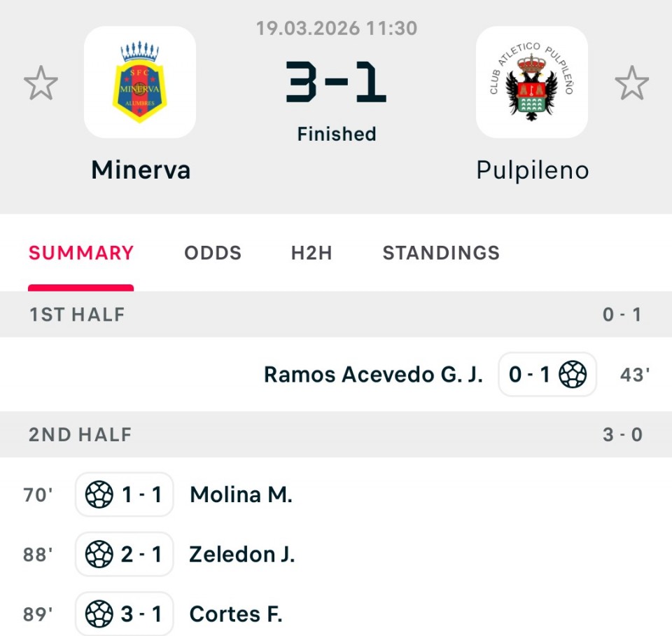Favorite Pulpileno with the right star
672x636 pixels.
tap(631, 83)
